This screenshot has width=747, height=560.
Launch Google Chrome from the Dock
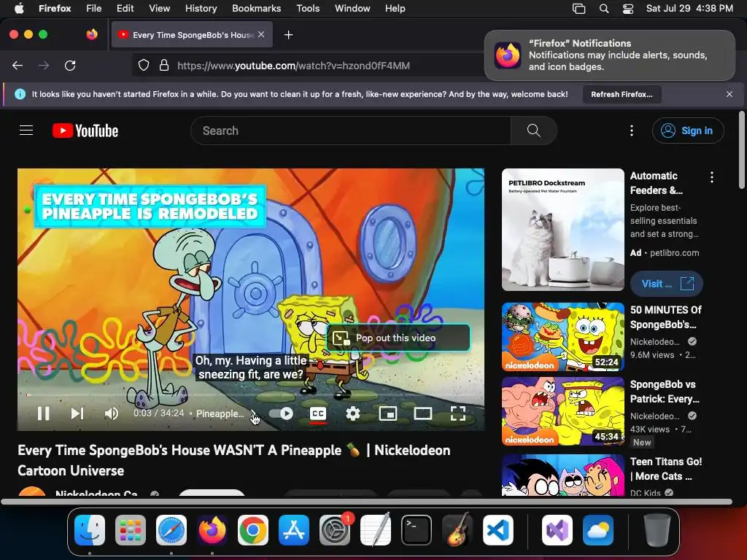(253, 530)
